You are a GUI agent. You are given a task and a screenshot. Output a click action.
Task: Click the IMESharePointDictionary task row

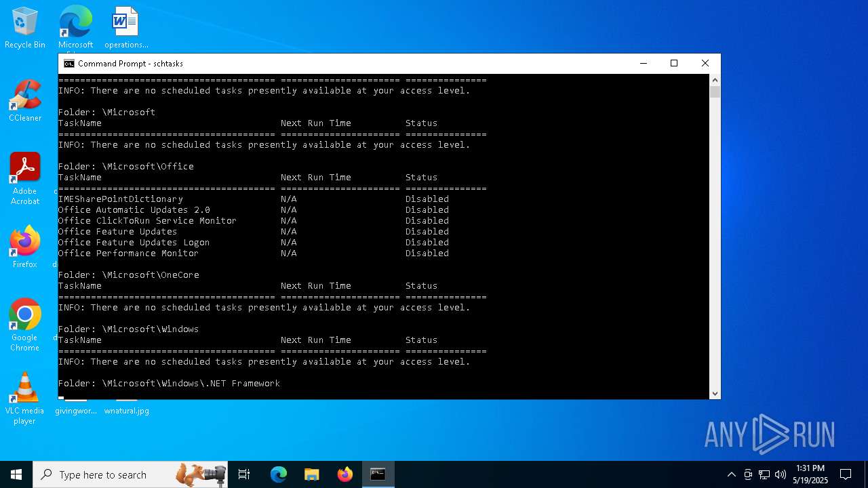[x=254, y=199]
